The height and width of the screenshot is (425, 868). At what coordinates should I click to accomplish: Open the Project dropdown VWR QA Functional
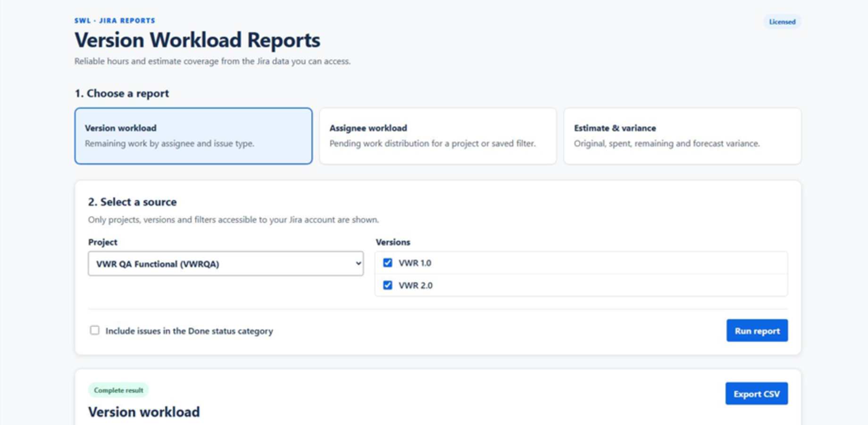point(226,263)
